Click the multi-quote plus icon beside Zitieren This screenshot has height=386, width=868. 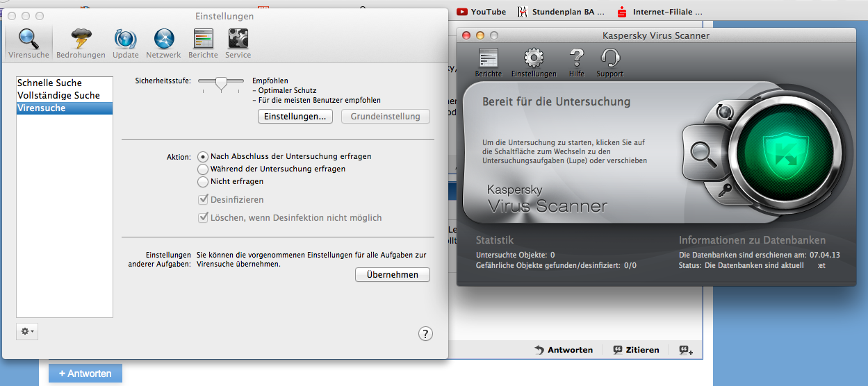[x=686, y=350]
